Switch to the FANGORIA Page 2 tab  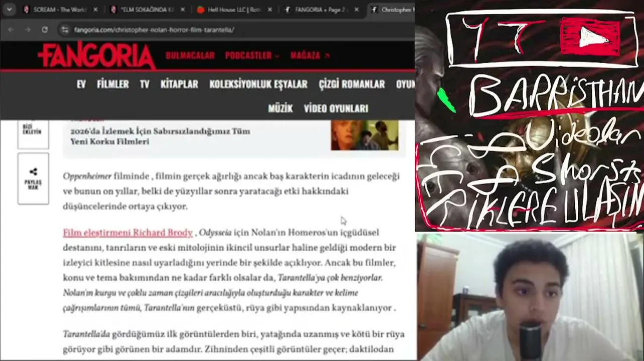(x=322, y=10)
